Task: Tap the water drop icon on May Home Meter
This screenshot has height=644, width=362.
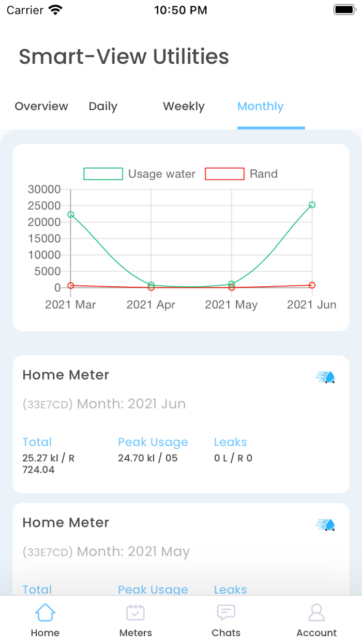Action: [325, 524]
